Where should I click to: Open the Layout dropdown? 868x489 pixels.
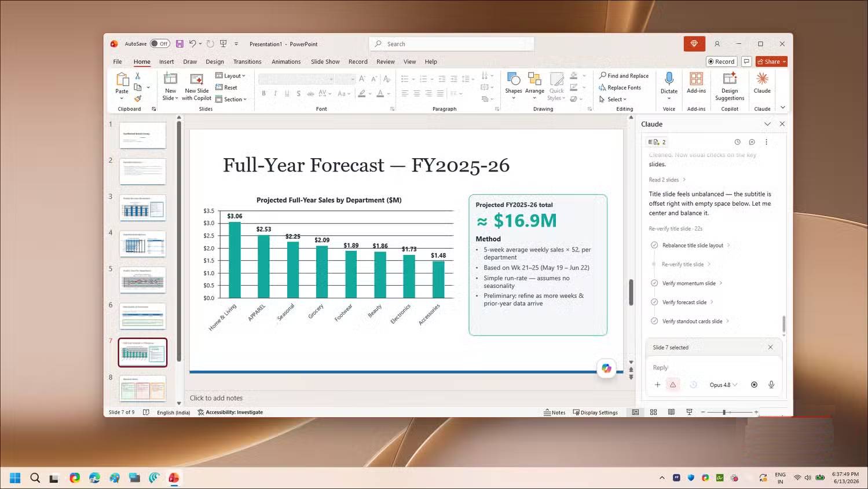tap(230, 76)
